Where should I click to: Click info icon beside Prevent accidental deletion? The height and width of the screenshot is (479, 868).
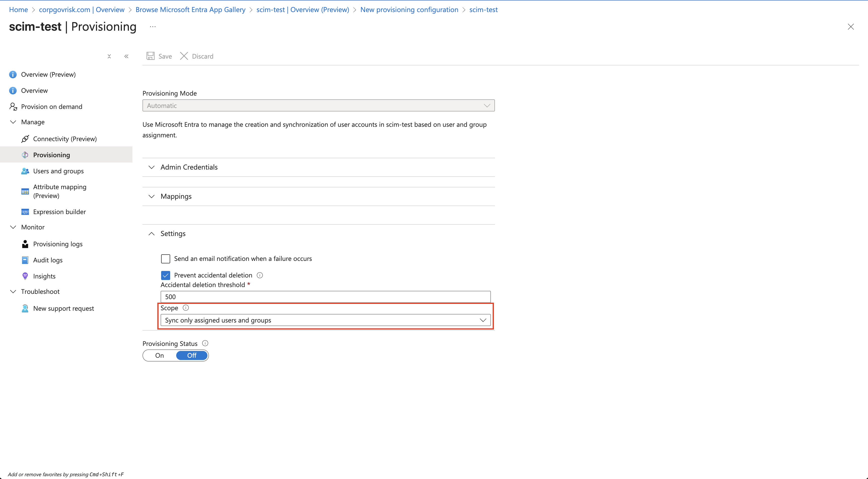(x=260, y=275)
